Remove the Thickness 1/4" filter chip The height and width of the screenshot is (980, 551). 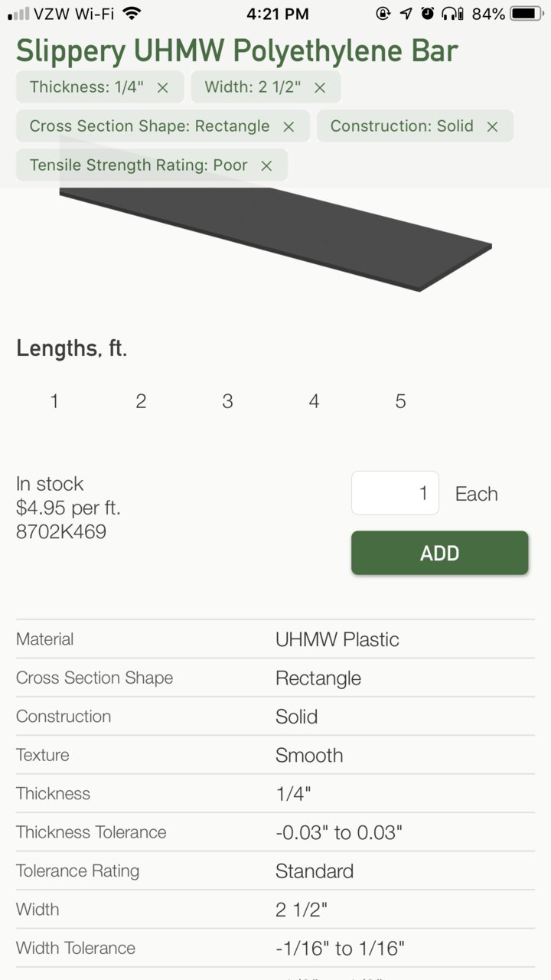coord(162,87)
